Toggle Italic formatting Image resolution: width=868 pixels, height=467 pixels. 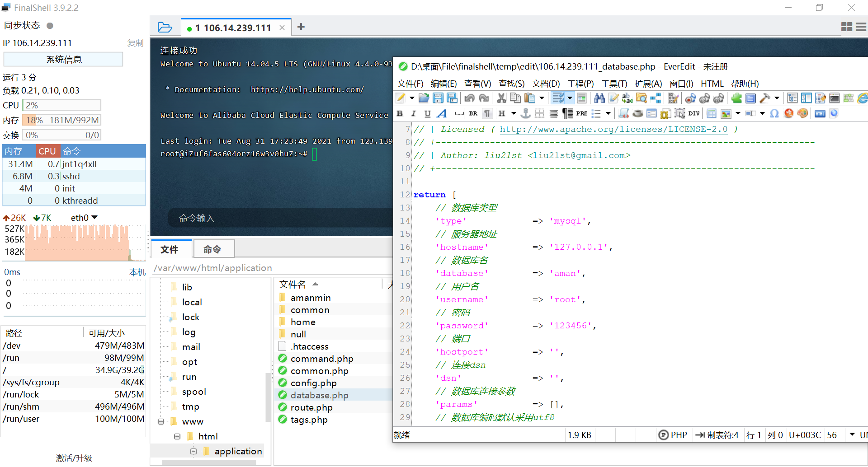(x=413, y=113)
